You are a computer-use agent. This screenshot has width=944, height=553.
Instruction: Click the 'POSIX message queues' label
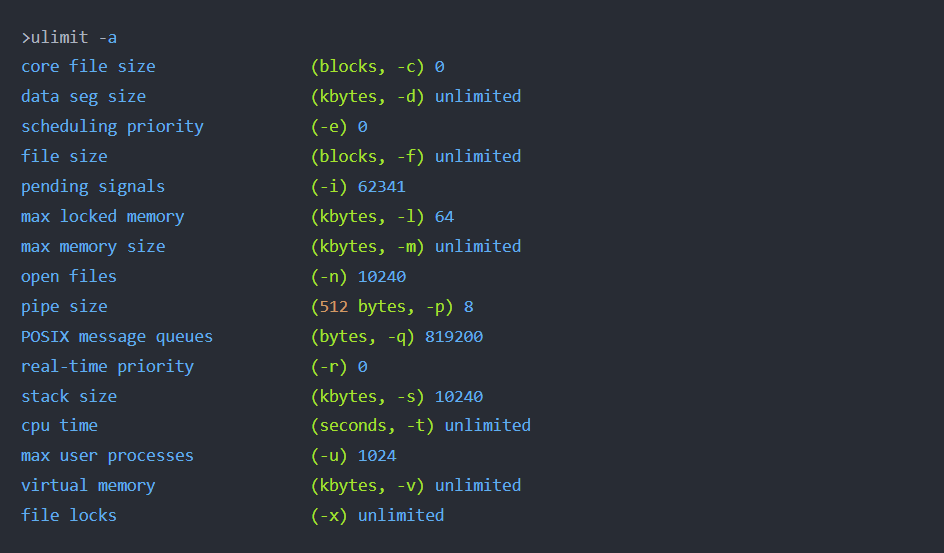(117, 336)
